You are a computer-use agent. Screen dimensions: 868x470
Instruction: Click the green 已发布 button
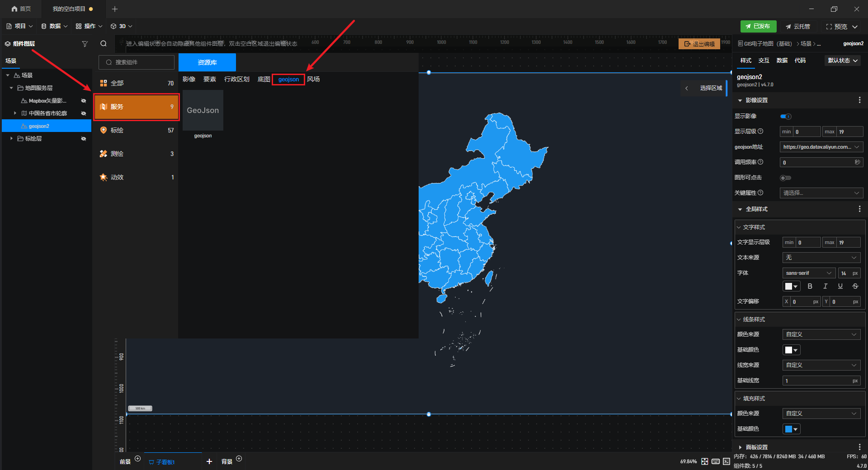(758, 27)
